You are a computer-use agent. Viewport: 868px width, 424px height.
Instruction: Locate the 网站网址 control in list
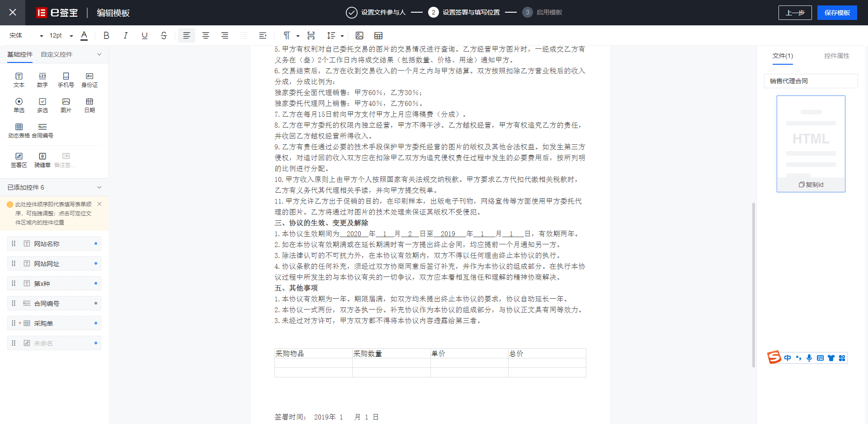tap(54, 263)
